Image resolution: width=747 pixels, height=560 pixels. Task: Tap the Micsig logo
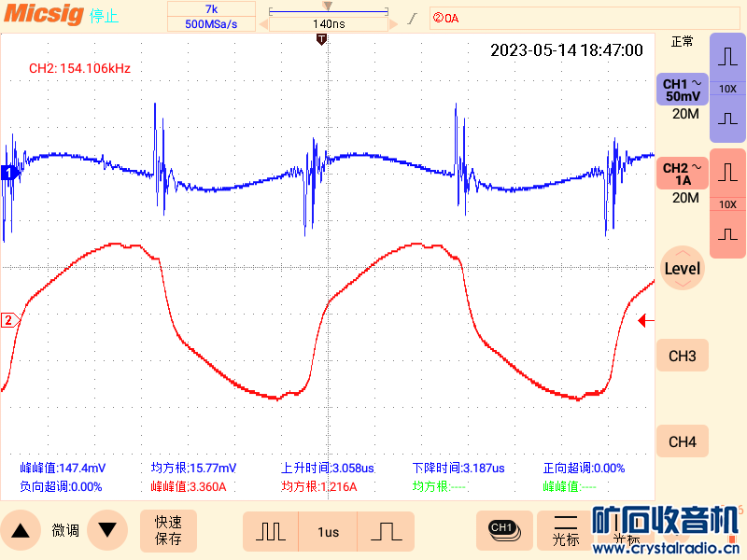(43, 13)
